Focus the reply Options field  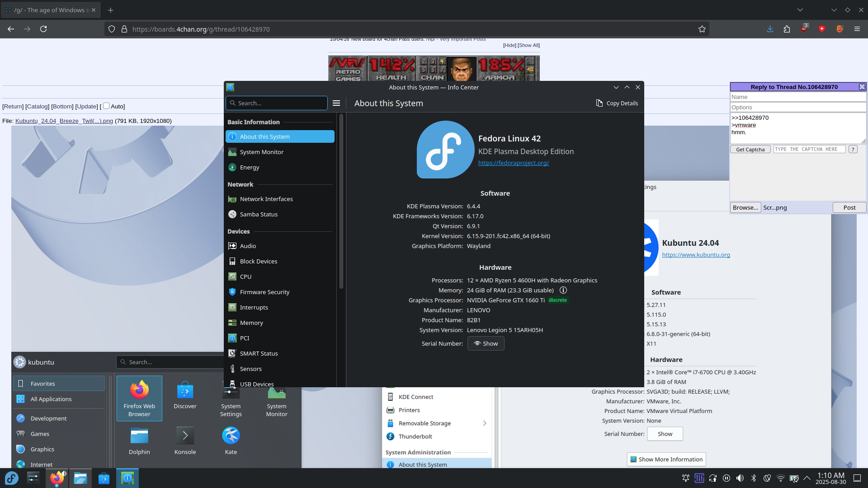(798, 107)
